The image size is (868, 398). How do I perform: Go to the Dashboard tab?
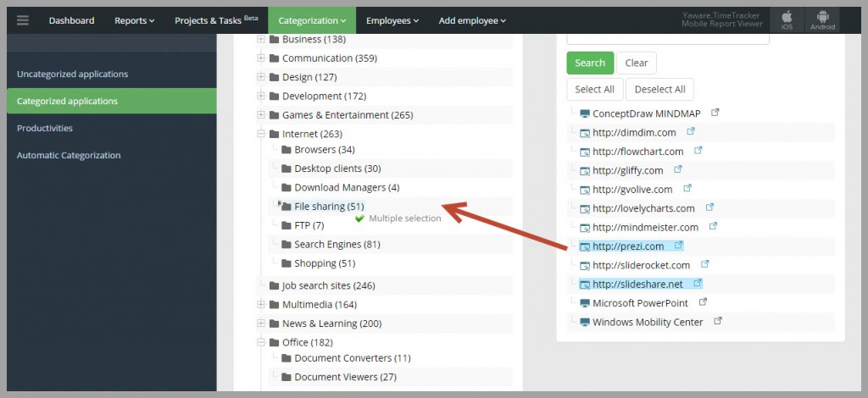point(71,20)
